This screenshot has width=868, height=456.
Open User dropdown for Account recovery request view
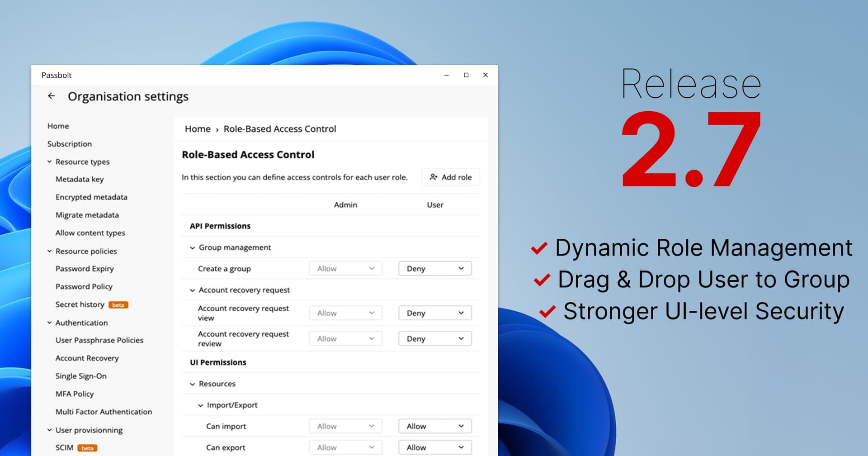coord(435,313)
